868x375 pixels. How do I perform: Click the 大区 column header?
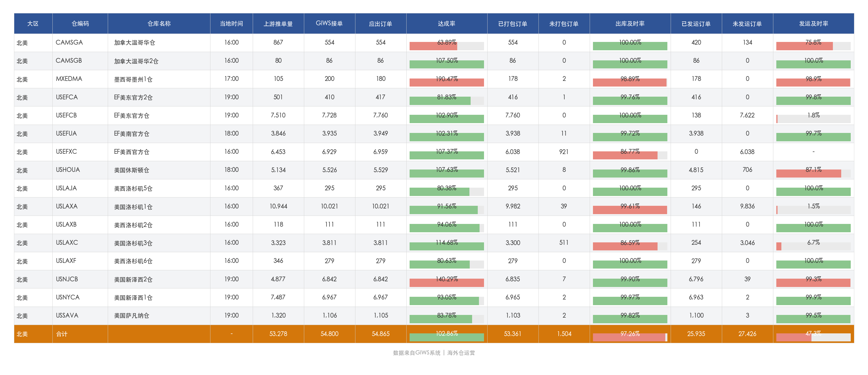coord(33,23)
